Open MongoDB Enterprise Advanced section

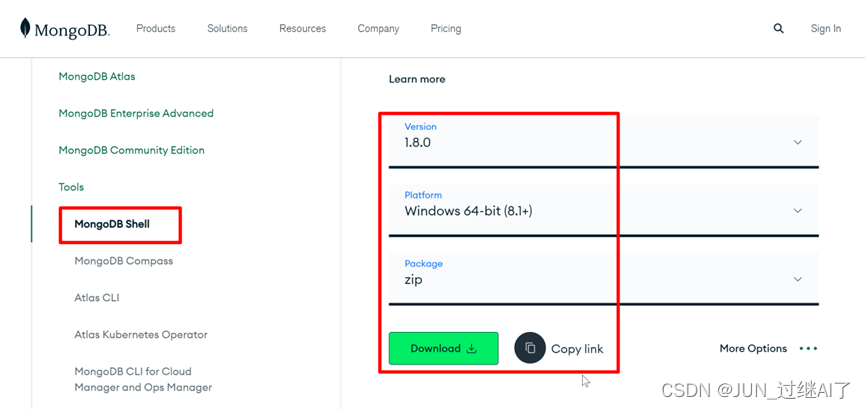click(136, 113)
